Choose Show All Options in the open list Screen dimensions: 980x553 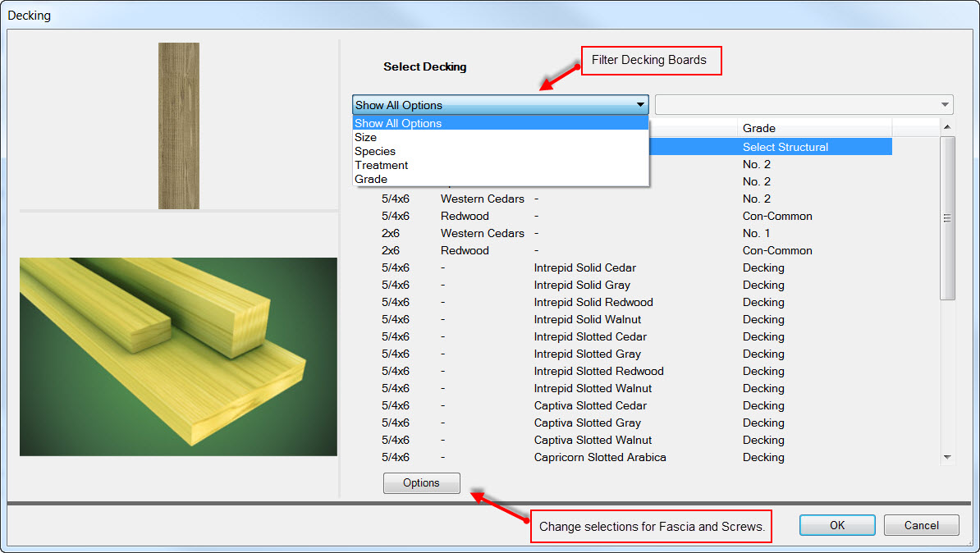pyautogui.click(x=501, y=123)
